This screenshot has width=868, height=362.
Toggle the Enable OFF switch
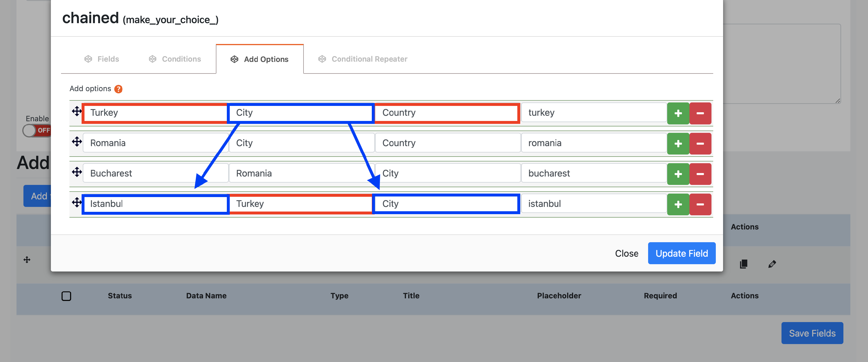coord(37,131)
